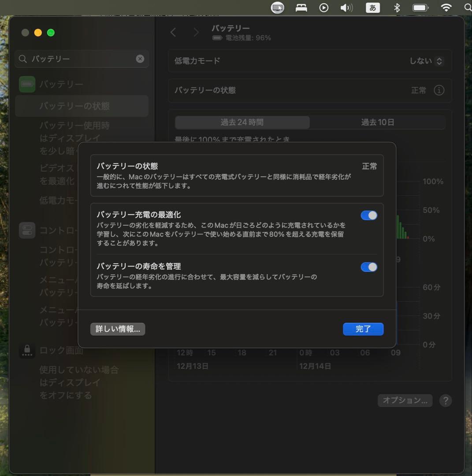Open the volume control in the menu bar
Image resolution: width=472 pixels, height=476 pixels.
pos(347,7)
